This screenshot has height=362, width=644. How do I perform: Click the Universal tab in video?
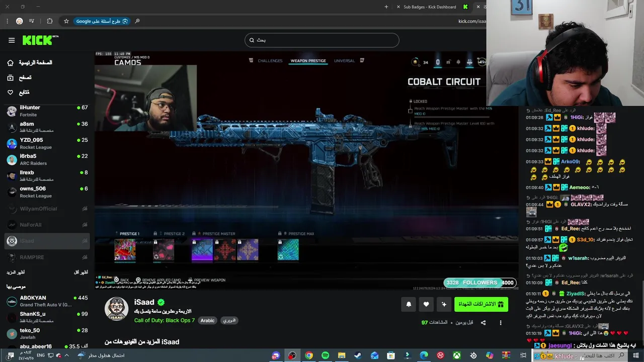[344, 61]
